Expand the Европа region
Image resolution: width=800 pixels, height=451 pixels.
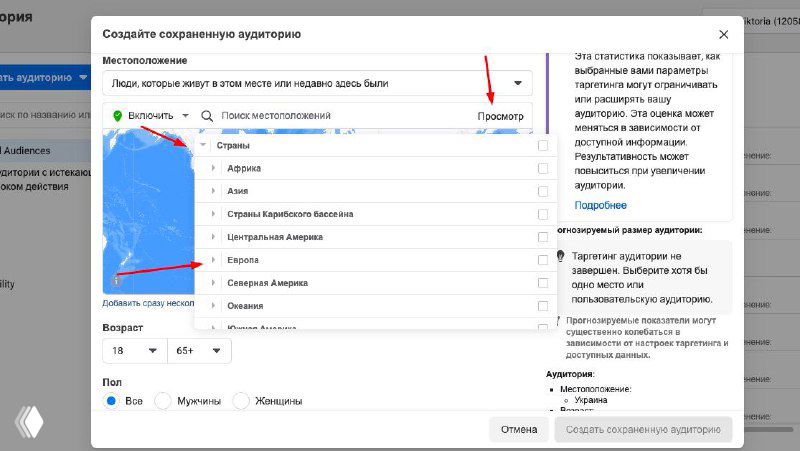(213, 260)
